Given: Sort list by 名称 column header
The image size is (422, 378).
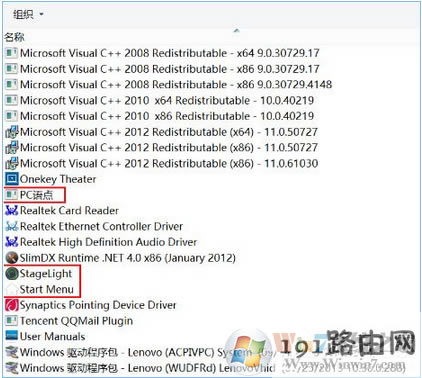Looking at the screenshot, I should click(15, 37).
